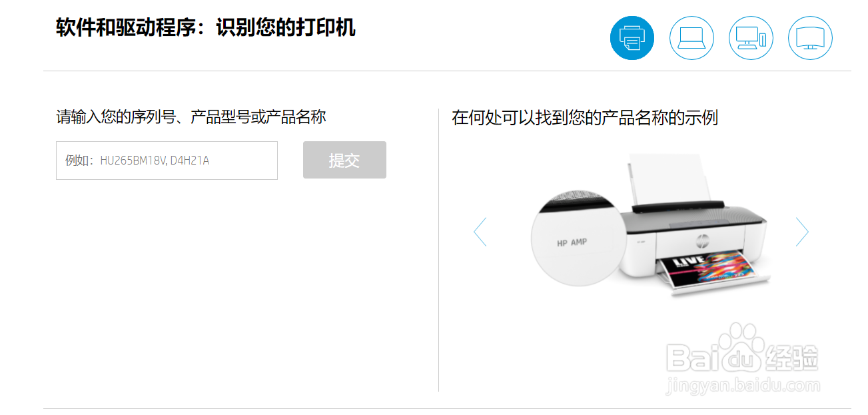The width and height of the screenshot is (868, 415).
Task: Click the gray 提交 submit button
Action: tap(344, 160)
